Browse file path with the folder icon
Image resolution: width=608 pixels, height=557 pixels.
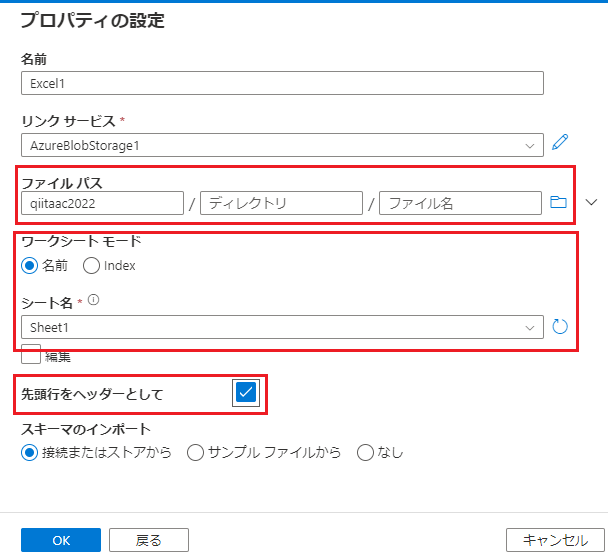(x=558, y=202)
